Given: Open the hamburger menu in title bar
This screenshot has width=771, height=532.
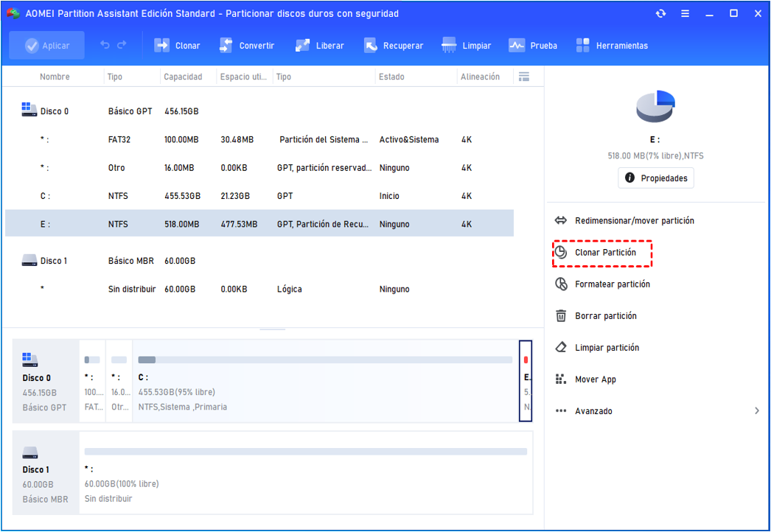Looking at the screenshot, I should pyautogui.click(x=685, y=14).
